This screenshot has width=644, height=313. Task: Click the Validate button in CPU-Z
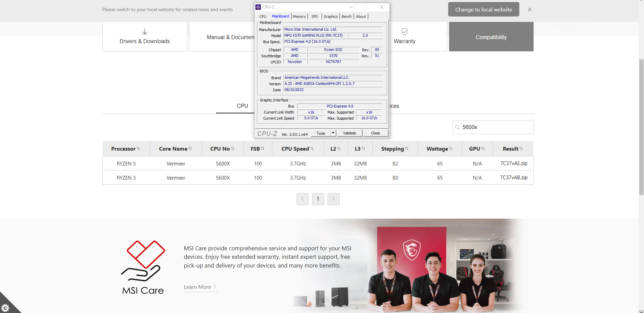pyautogui.click(x=349, y=133)
